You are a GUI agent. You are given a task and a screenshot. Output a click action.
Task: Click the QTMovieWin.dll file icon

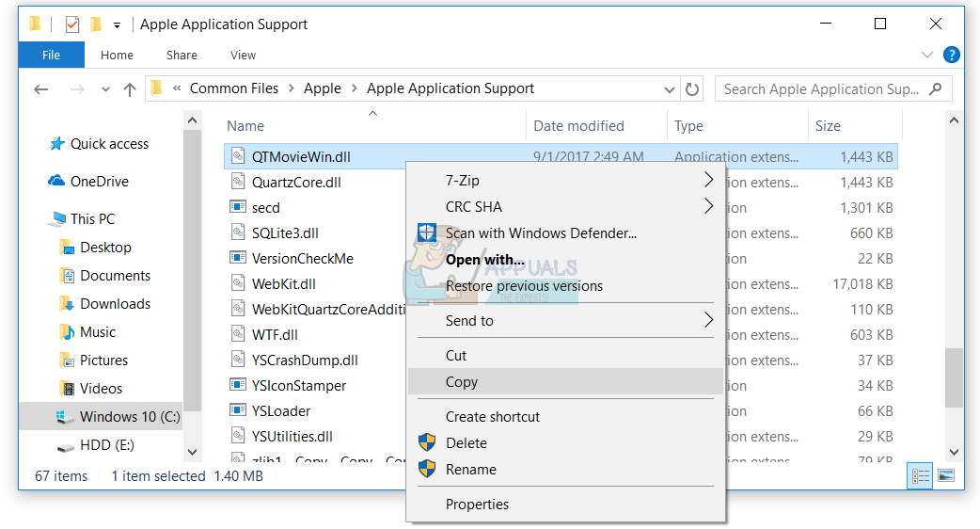pos(237,156)
